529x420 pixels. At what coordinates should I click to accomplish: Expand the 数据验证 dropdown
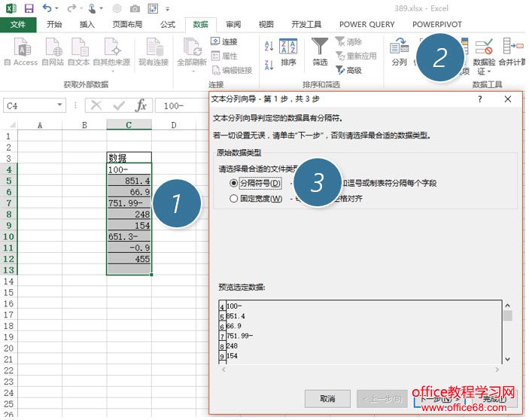coord(484,71)
